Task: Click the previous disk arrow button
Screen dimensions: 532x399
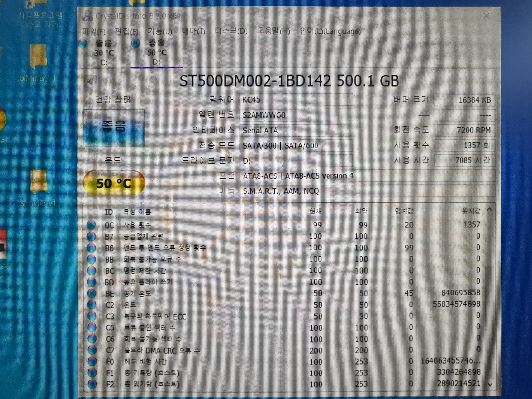Action: [x=90, y=82]
